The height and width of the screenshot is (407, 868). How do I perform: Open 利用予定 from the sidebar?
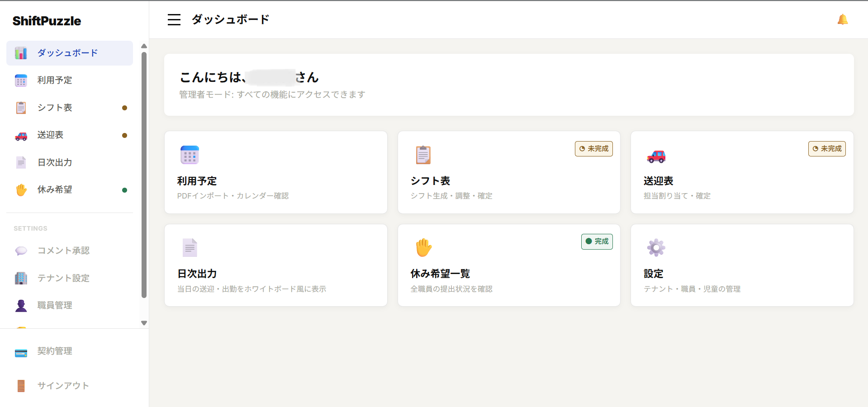[70, 80]
